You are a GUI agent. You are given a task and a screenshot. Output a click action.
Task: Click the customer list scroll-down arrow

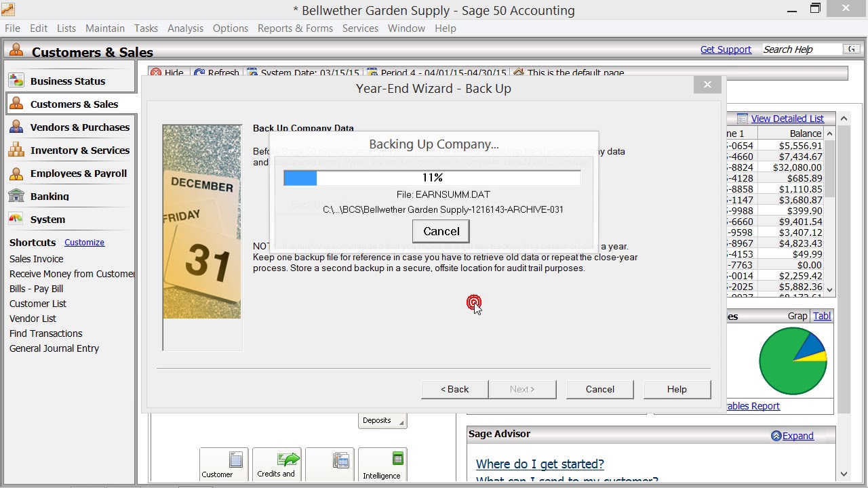(829, 289)
